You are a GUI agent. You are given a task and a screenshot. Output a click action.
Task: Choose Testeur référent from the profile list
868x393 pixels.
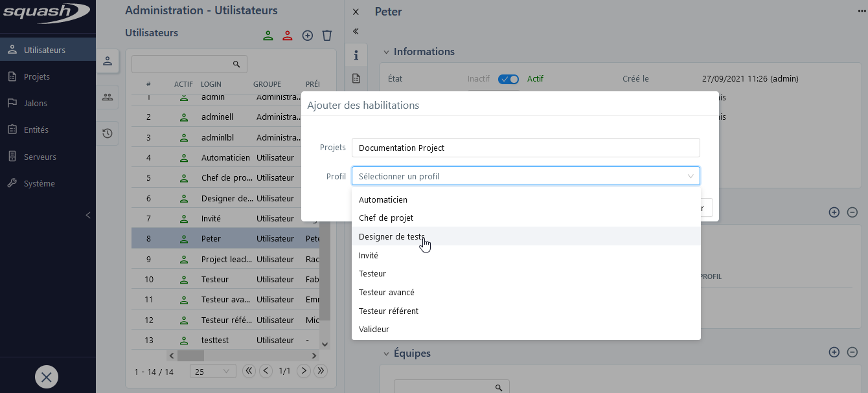pyautogui.click(x=389, y=311)
